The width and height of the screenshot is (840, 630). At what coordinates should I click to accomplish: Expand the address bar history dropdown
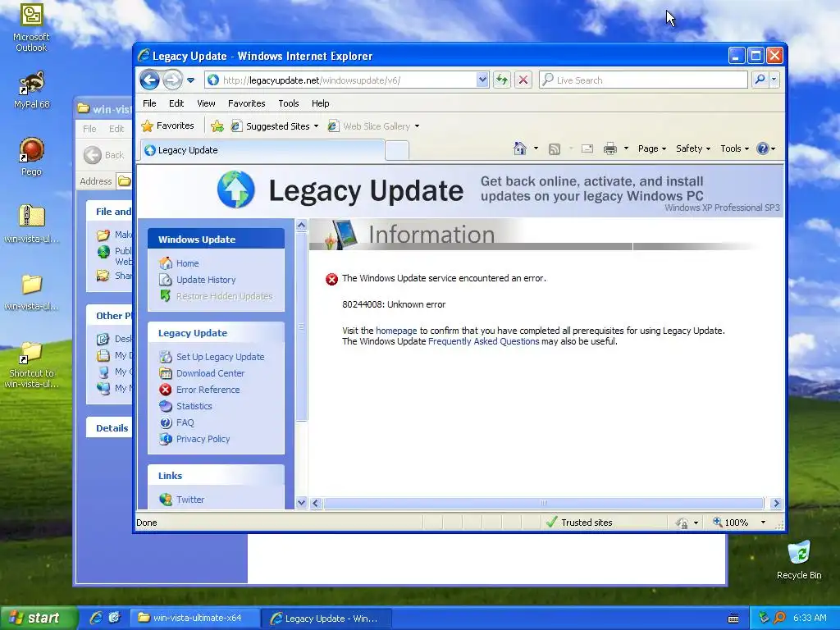point(482,80)
